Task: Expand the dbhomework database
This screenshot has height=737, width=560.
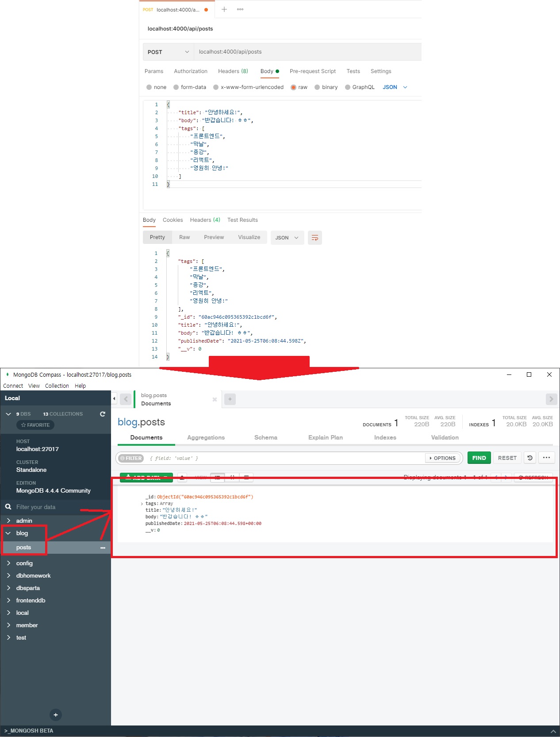Action: tap(8, 575)
